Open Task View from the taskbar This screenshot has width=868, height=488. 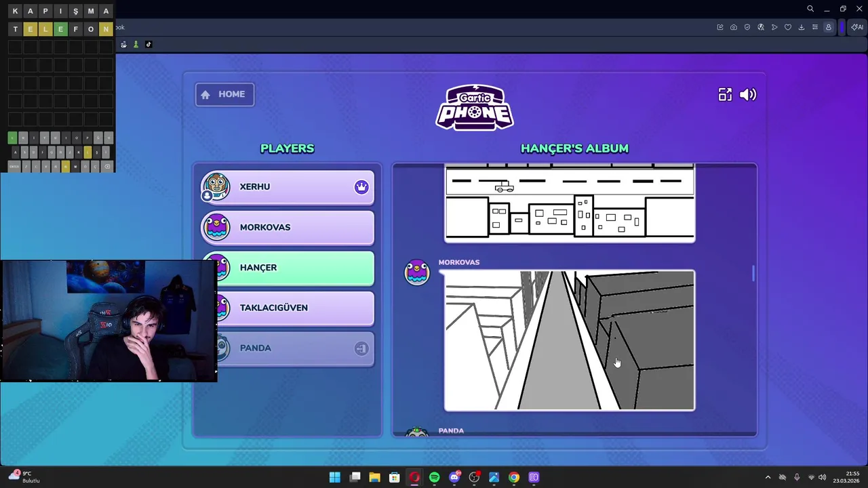pos(355,477)
